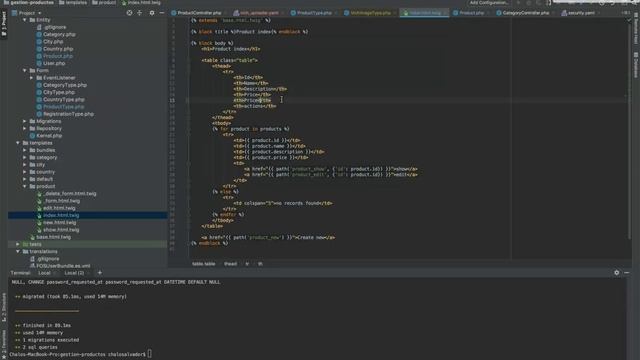Expand the category templates folder
This screenshot has height=360, width=640.
pyautogui.click(x=24, y=158)
